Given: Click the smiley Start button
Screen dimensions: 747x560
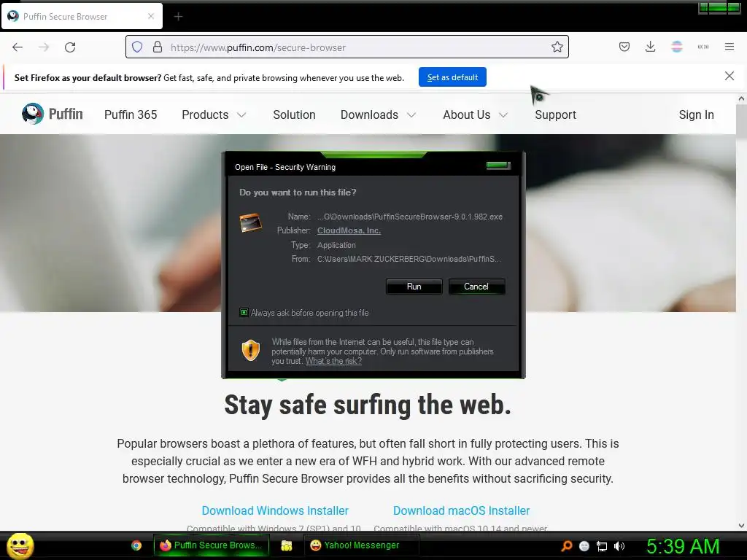Looking at the screenshot, I should click(x=20, y=545).
